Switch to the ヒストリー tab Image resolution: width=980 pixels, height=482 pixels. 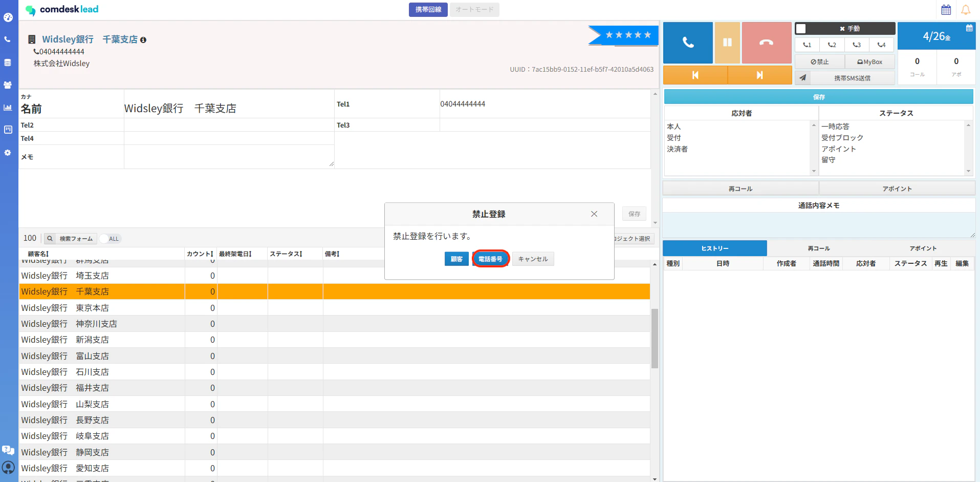(715, 248)
